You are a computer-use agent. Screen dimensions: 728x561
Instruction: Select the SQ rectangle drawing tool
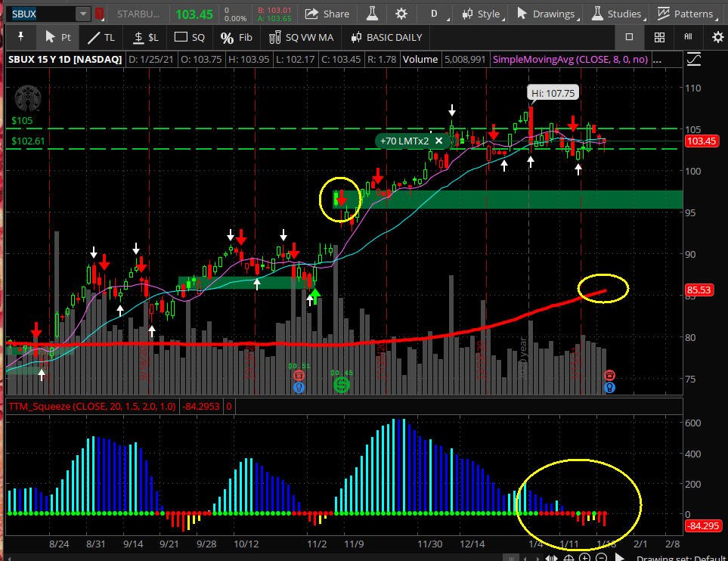(x=189, y=37)
